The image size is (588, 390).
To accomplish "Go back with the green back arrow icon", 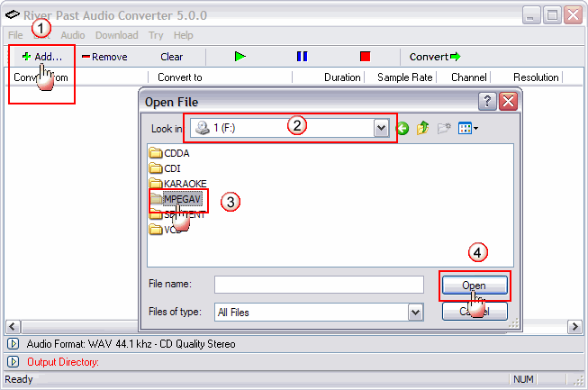I will [x=403, y=129].
